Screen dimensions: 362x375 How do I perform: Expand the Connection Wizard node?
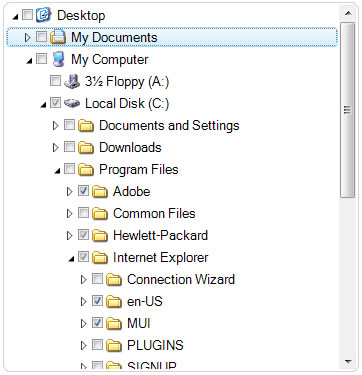(x=83, y=280)
